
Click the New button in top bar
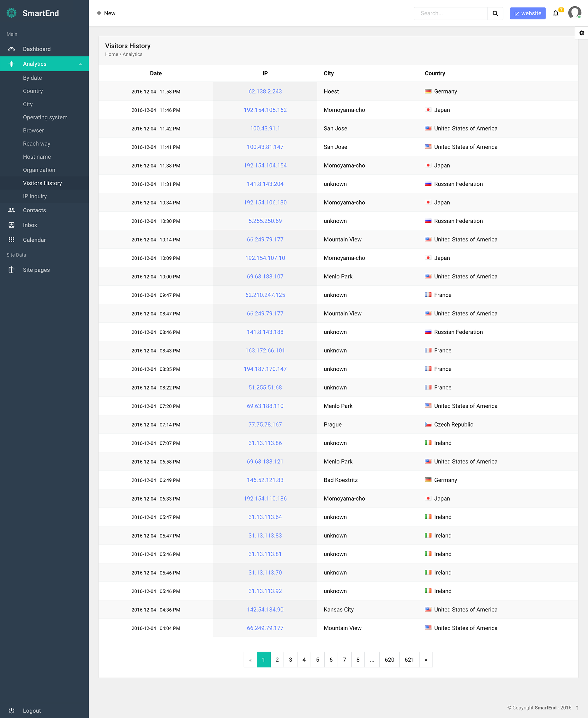[106, 13]
